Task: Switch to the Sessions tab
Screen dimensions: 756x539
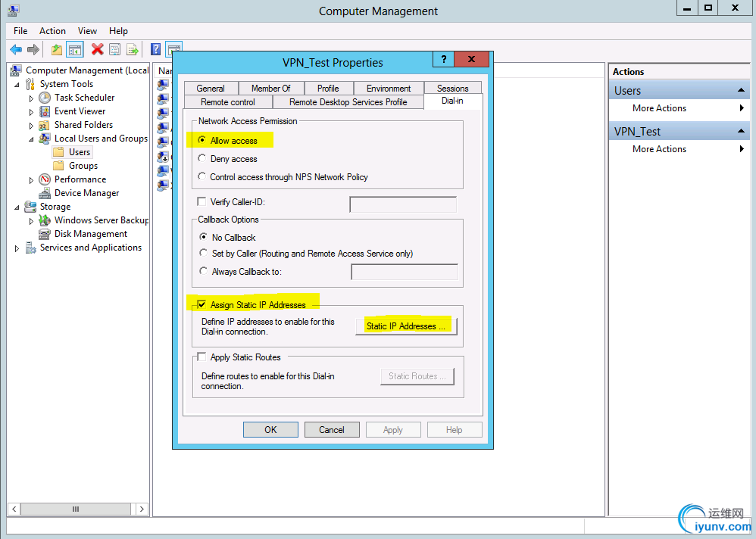Action: click(453, 88)
